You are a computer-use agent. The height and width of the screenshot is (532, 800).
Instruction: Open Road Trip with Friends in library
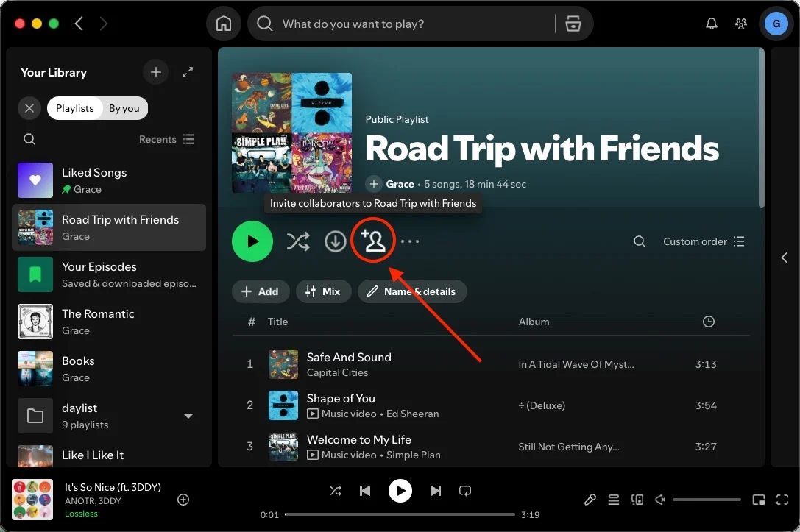point(109,227)
